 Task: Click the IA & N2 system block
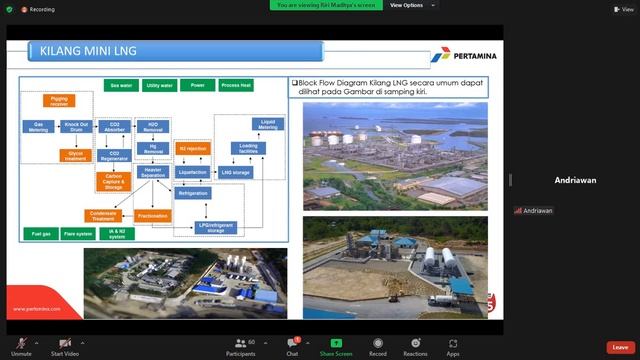pos(117,234)
